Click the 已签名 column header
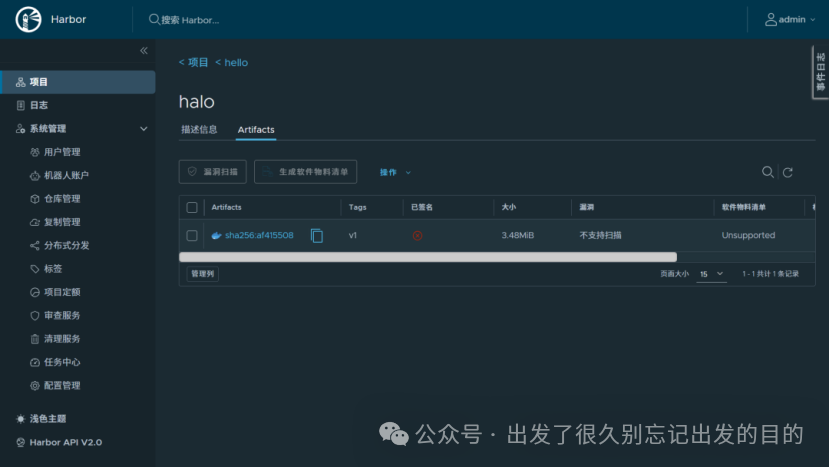Screen dimensions: 830x467 coord(422,208)
